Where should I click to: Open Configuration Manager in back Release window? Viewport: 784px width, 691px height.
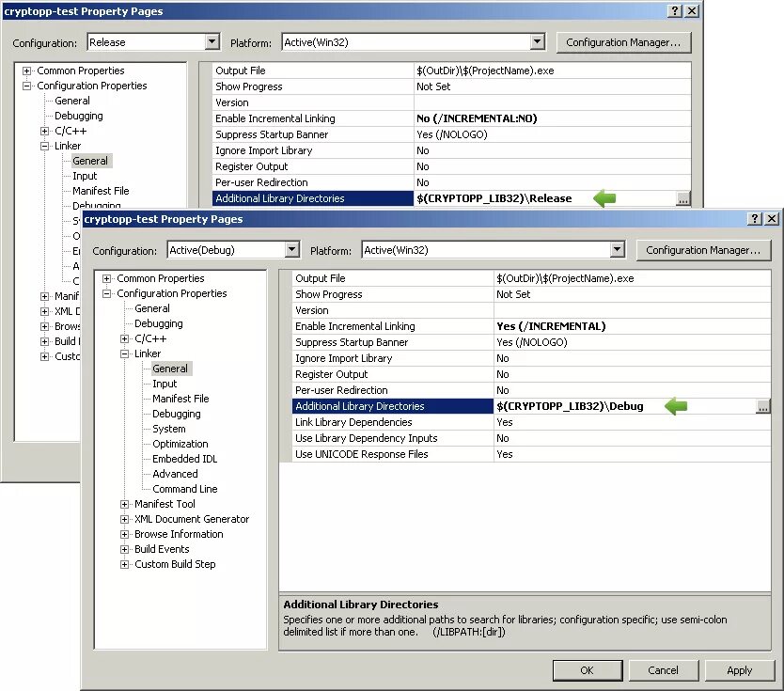pos(623,42)
